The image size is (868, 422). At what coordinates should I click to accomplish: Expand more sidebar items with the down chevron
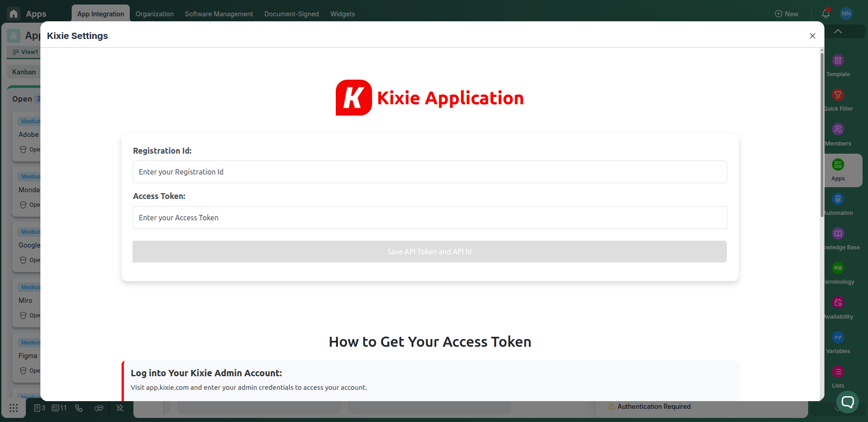click(838, 409)
